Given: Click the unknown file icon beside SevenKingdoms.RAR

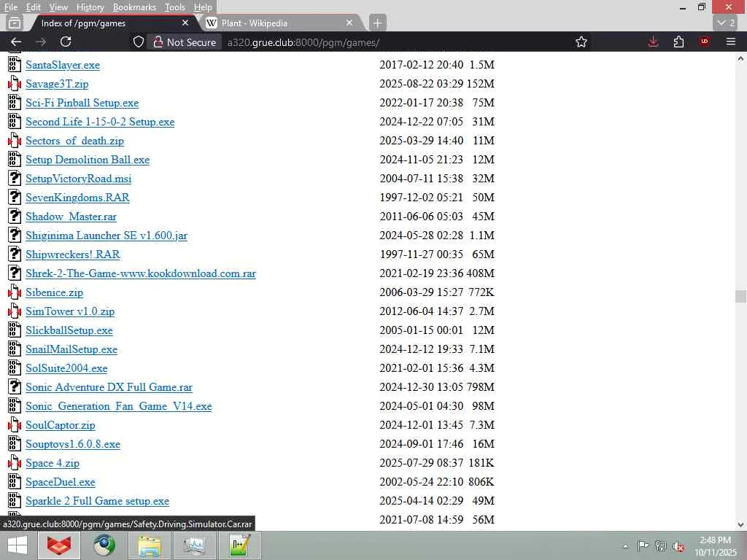Looking at the screenshot, I should [15, 197].
